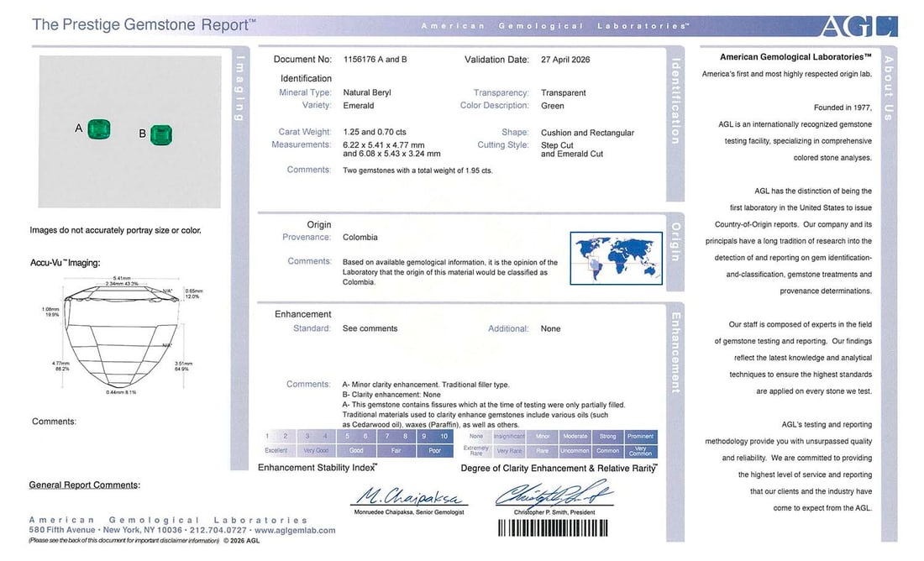This screenshot has width=924, height=561.
Task: Select the Minor clarity enhancement cell
Action: (x=543, y=437)
